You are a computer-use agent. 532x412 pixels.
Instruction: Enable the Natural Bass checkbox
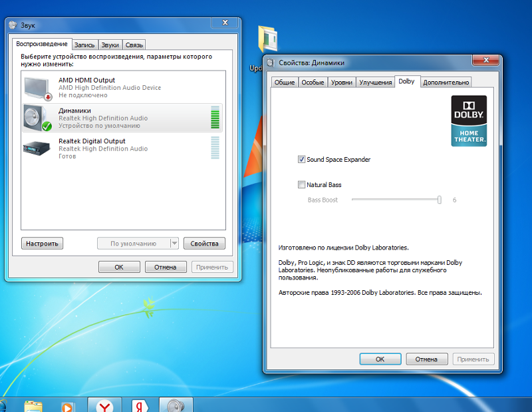tap(301, 184)
